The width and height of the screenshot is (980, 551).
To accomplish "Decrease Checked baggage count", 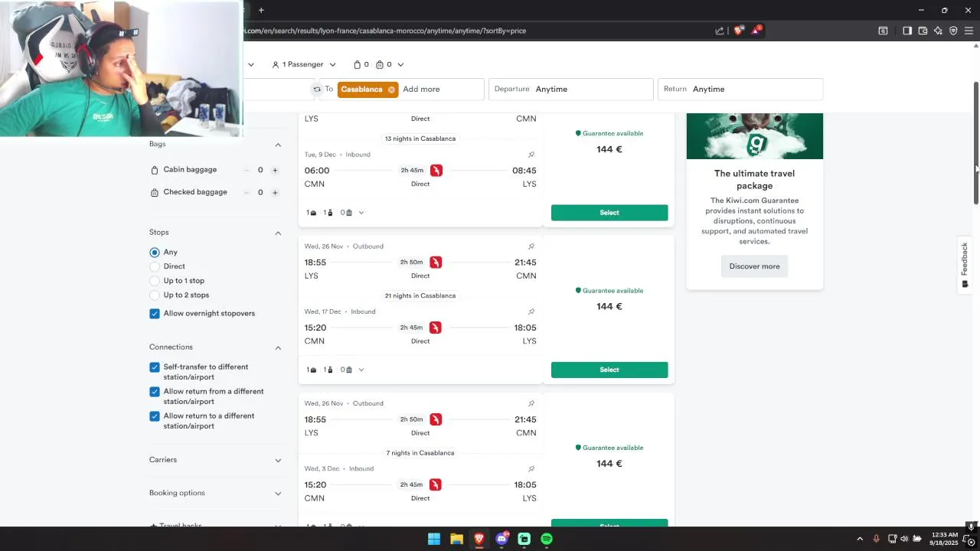I will click(x=247, y=192).
